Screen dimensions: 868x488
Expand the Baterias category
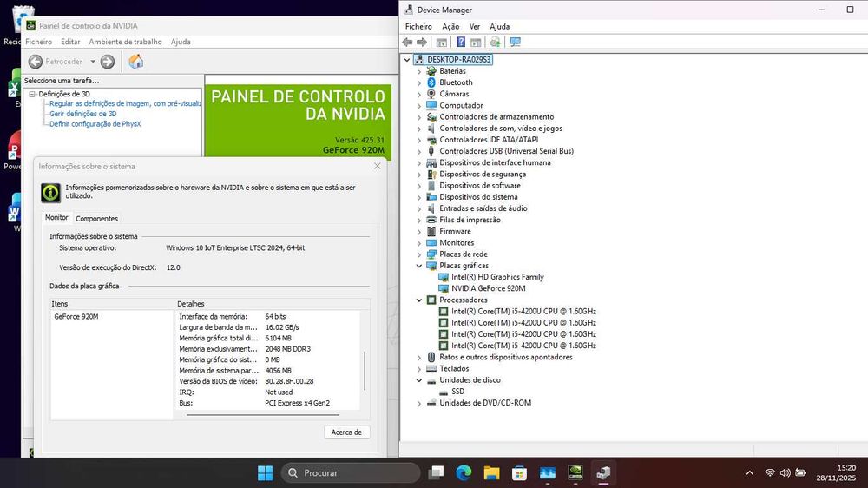tap(419, 71)
